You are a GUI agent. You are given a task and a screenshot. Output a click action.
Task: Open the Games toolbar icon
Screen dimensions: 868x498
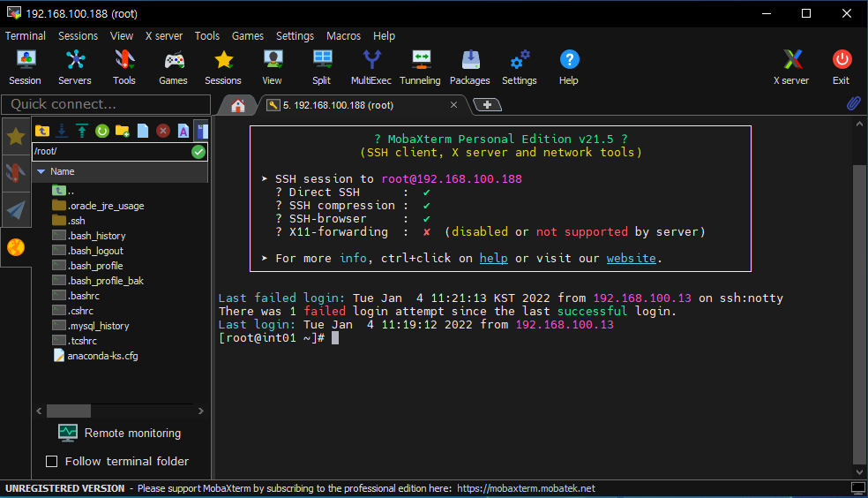tap(173, 68)
